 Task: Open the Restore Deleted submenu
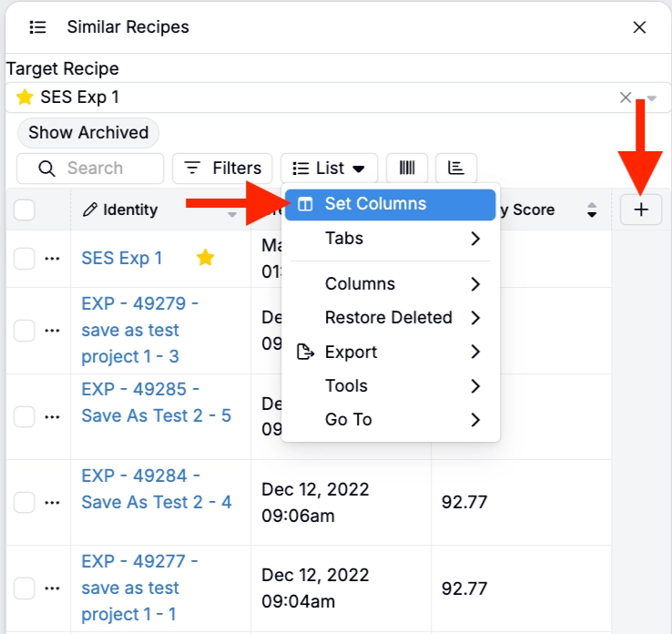pyautogui.click(x=390, y=318)
